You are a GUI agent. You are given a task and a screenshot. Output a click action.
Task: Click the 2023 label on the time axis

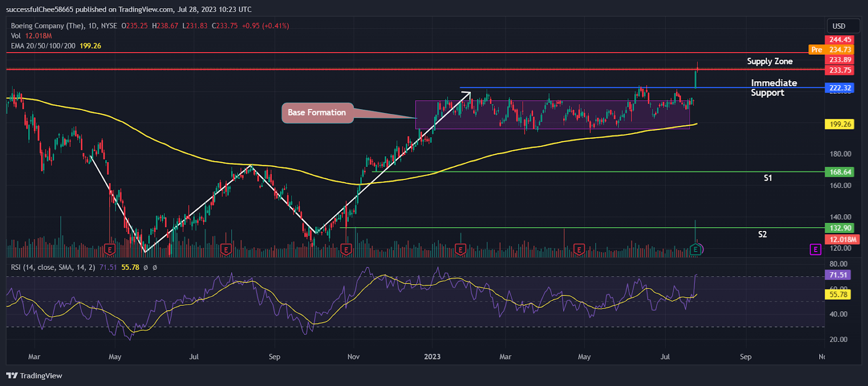(432, 357)
